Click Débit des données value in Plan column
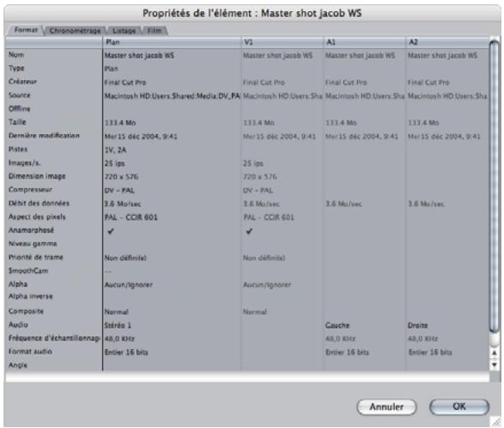Image resolution: width=504 pixels, height=428 pixels. tap(123, 204)
